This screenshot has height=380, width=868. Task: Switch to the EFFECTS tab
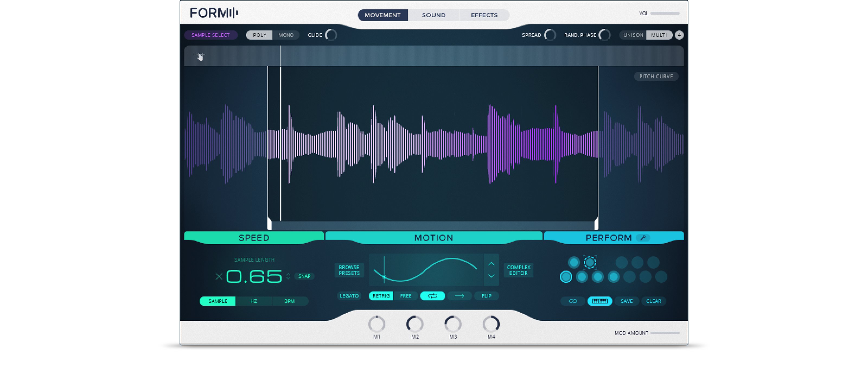point(484,15)
